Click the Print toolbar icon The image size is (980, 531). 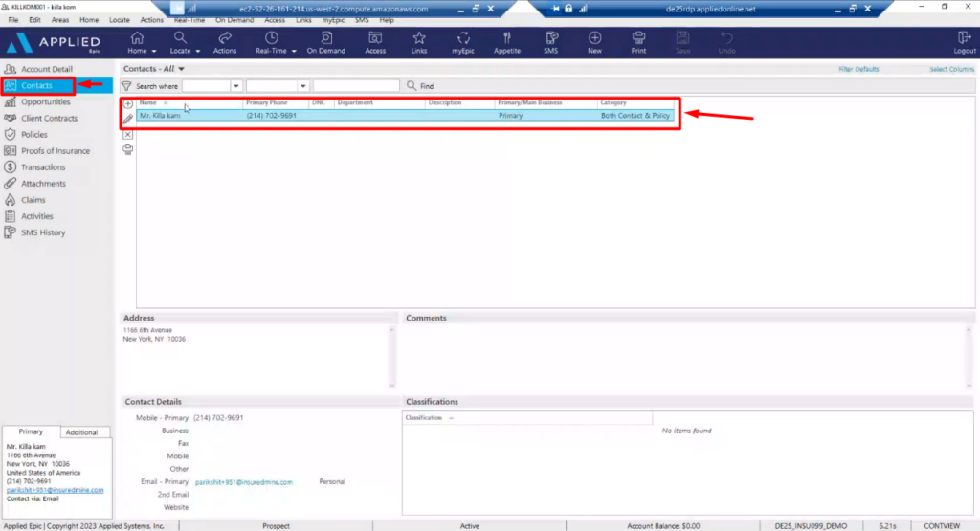tap(638, 38)
